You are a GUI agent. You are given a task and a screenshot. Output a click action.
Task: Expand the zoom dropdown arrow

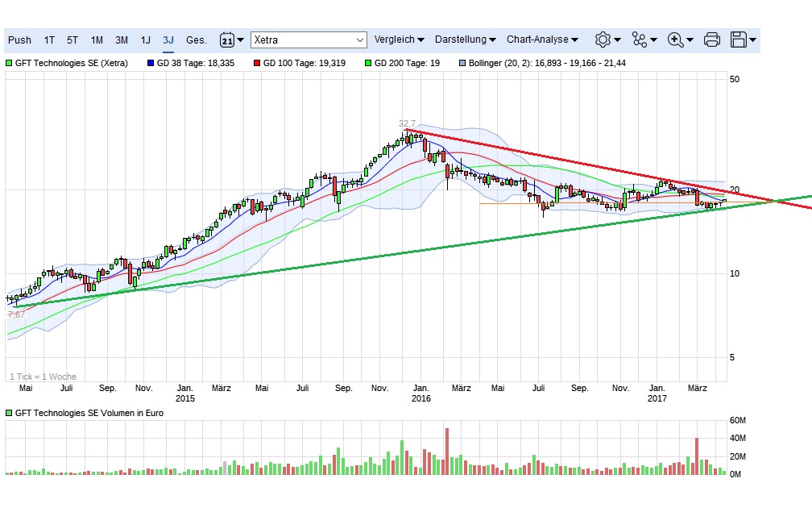pos(690,40)
